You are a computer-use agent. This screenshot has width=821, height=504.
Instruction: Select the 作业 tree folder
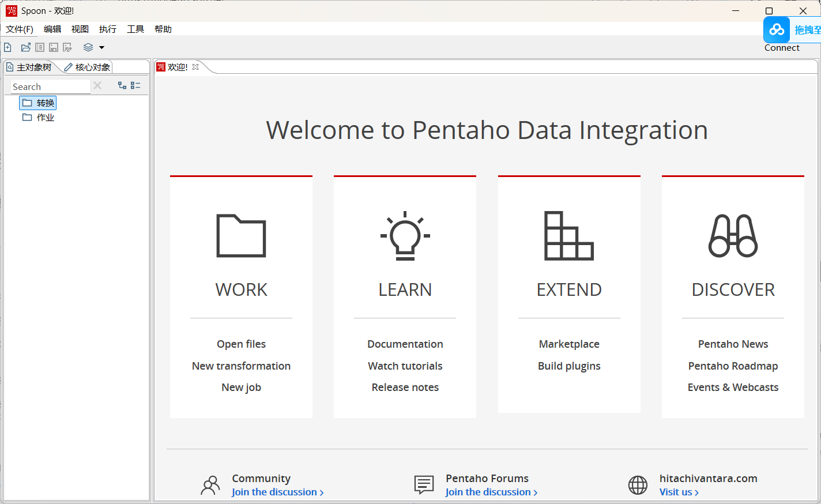point(38,117)
